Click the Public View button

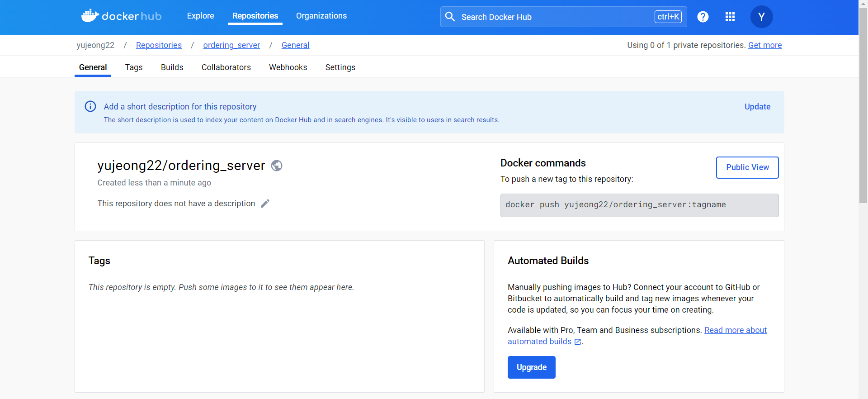coord(747,167)
